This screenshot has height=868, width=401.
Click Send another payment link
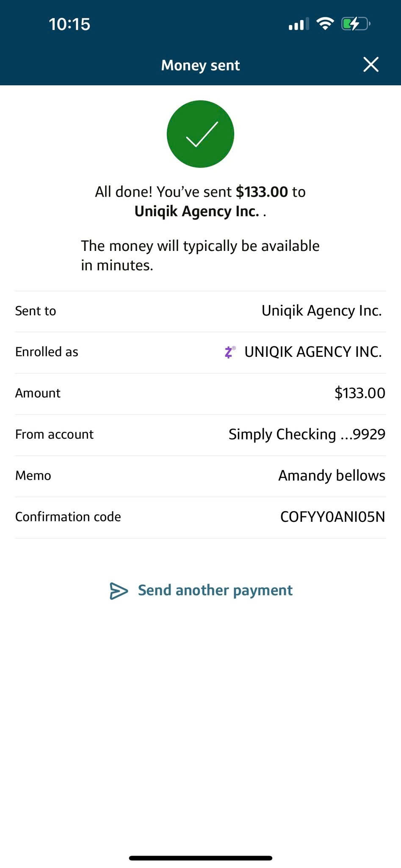coord(215,590)
